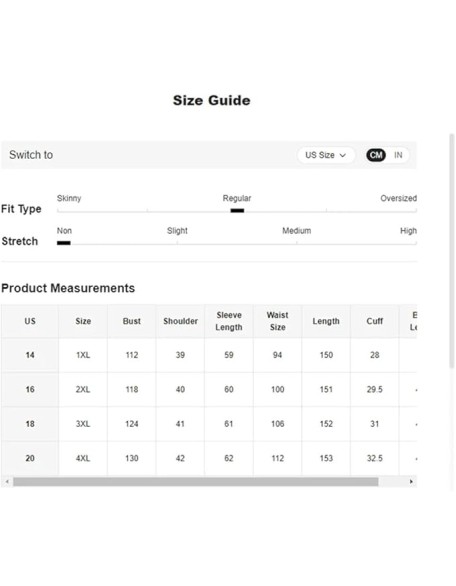Select the Bust column header
The height and width of the screenshot is (586, 456).
(x=132, y=321)
